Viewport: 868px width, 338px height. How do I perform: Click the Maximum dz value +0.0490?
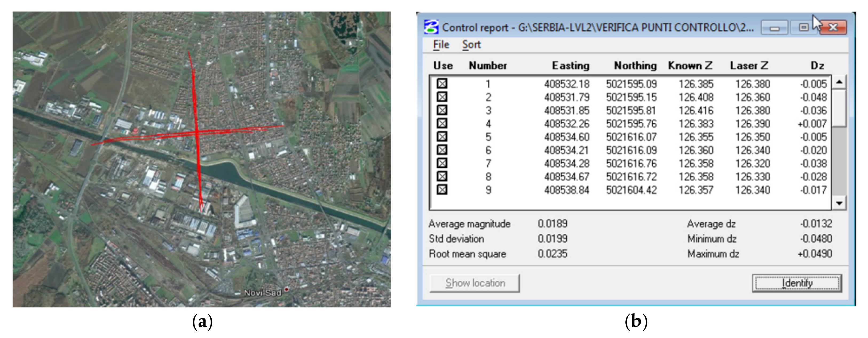(x=815, y=253)
